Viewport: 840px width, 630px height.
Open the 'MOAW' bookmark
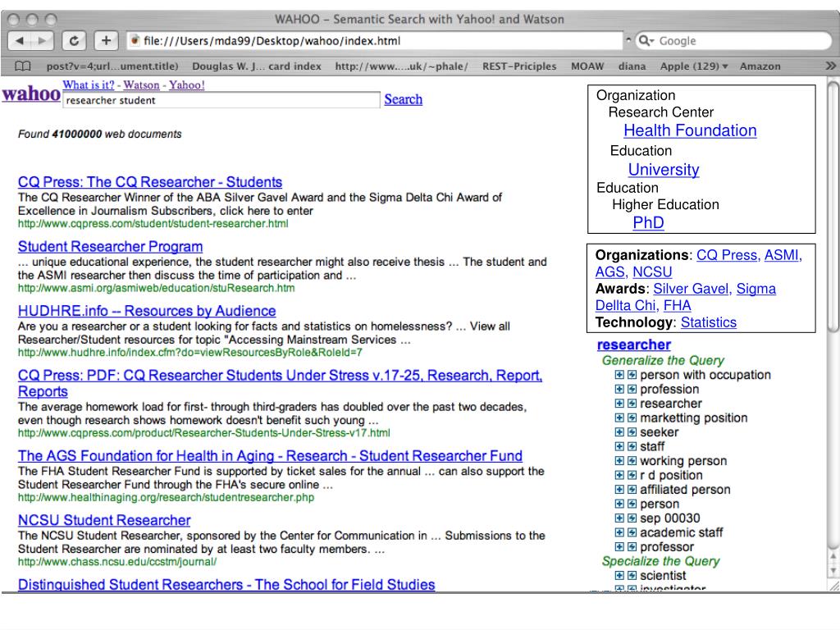[x=587, y=66]
